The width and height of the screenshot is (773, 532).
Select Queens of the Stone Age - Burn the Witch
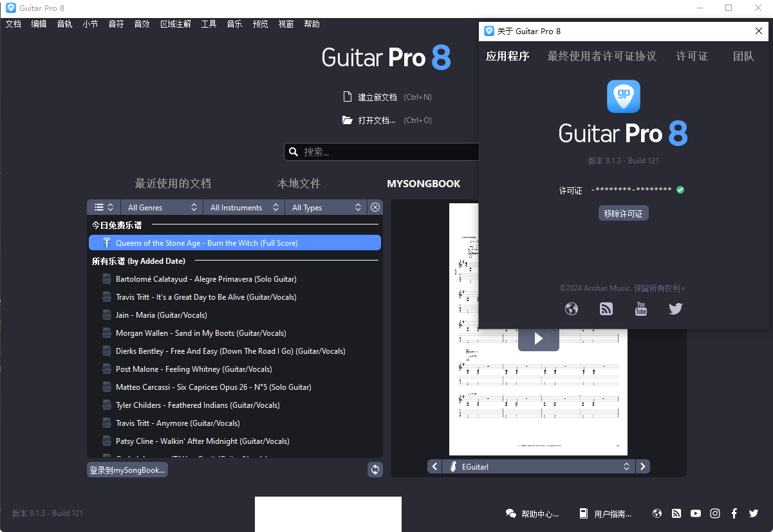pyautogui.click(x=235, y=243)
